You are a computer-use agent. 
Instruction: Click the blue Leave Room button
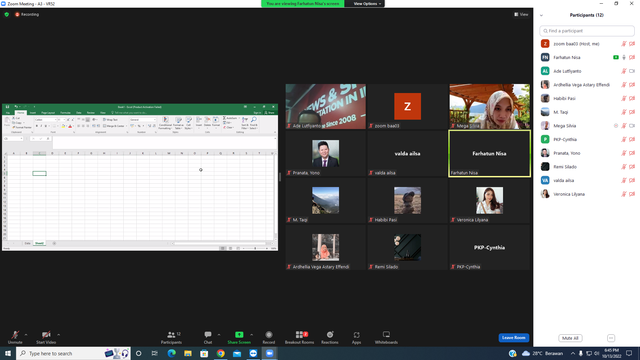coord(513,338)
